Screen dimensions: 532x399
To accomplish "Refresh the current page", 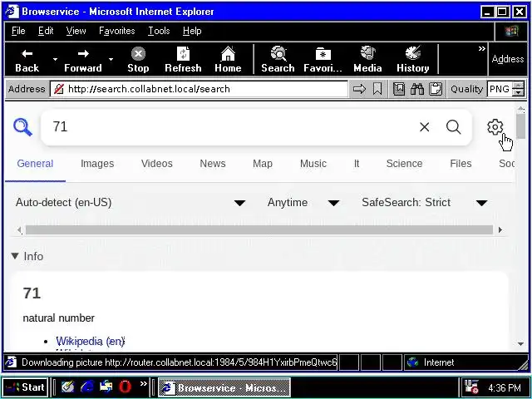I will [x=183, y=59].
